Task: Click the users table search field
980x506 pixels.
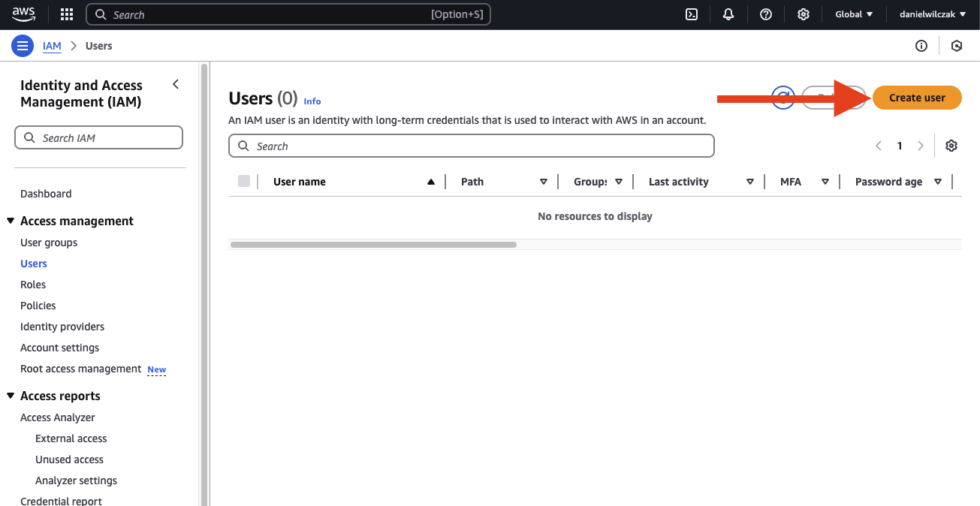Action: coord(471,146)
